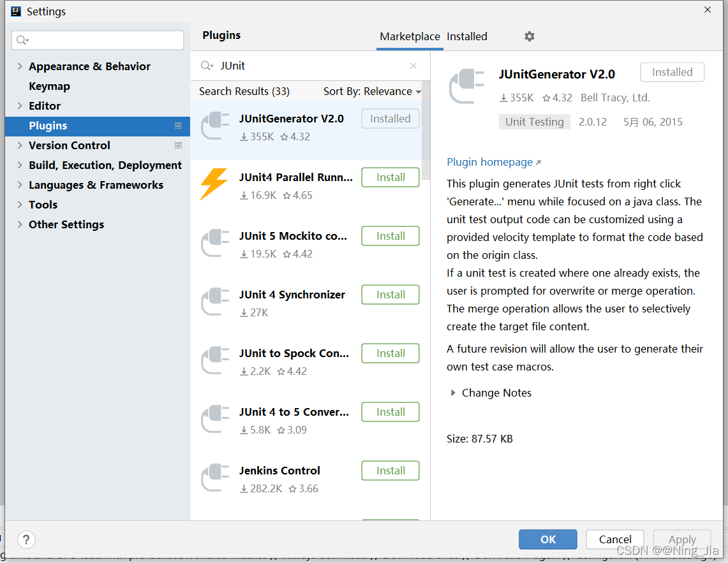Click the star rating 4.32 in the details pane
Image resolution: width=728 pixels, height=563 pixels.
557,98
